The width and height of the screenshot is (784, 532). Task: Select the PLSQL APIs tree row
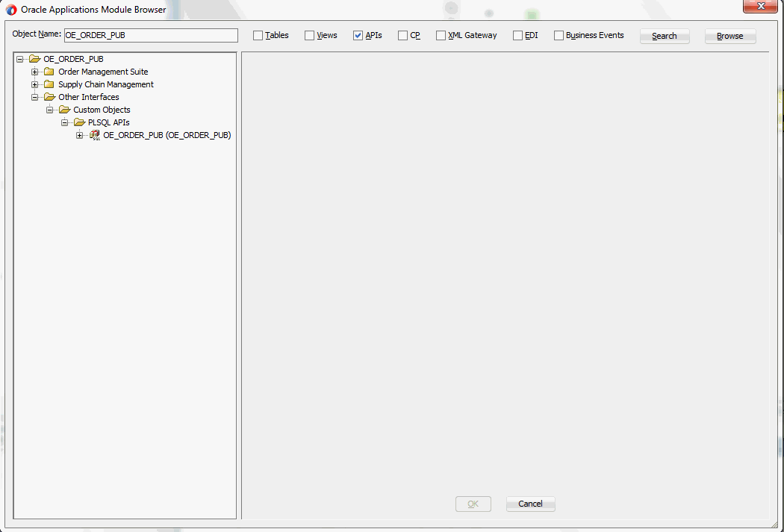click(x=108, y=122)
